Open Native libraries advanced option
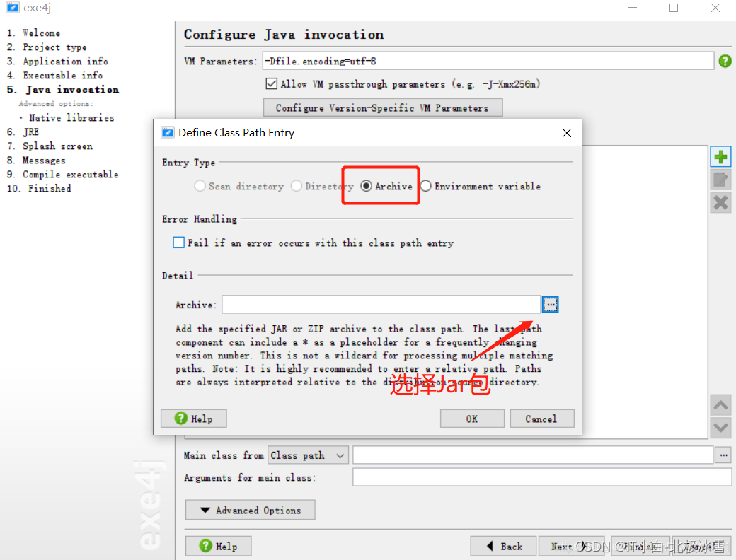 point(71,117)
